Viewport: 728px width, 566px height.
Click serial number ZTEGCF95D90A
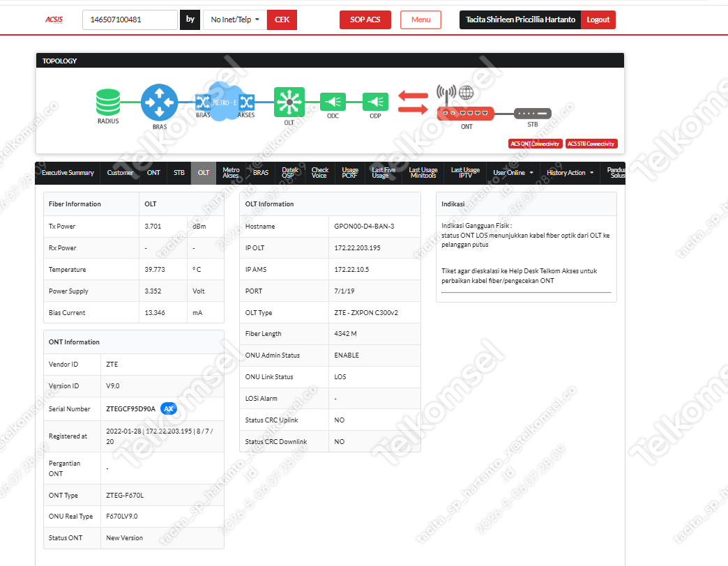130,408
